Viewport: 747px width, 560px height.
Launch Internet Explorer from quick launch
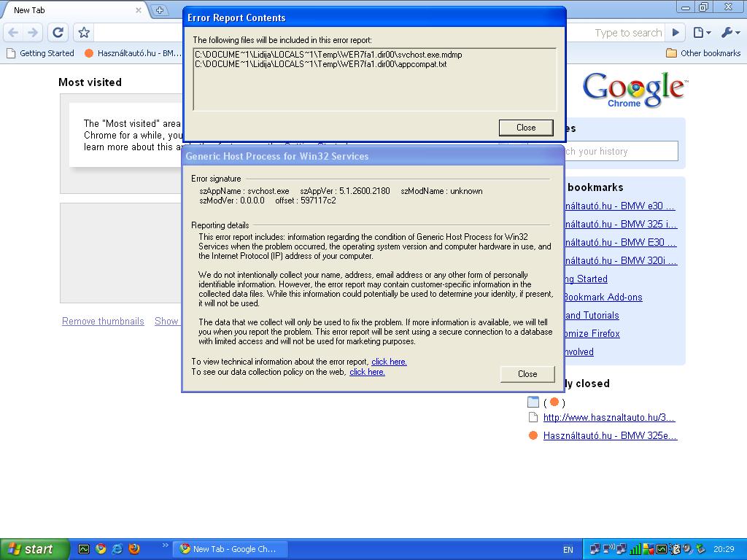pyautogui.click(x=117, y=549)
